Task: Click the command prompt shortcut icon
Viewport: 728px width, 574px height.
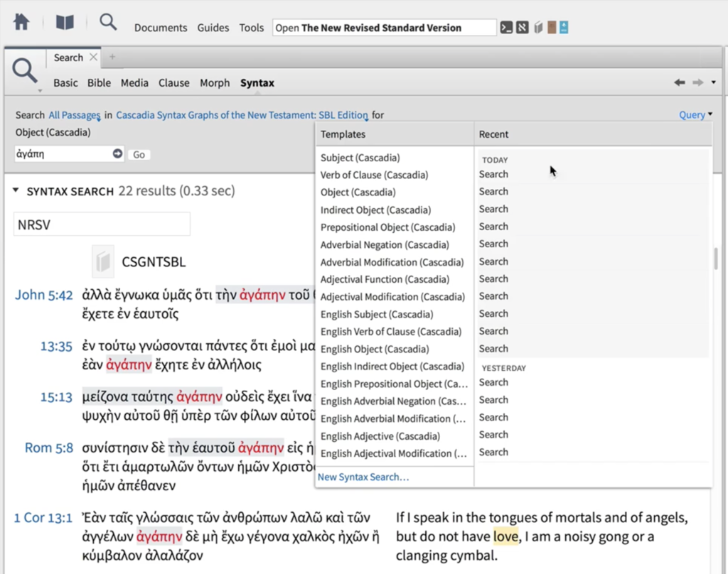Action: [506, 28]
